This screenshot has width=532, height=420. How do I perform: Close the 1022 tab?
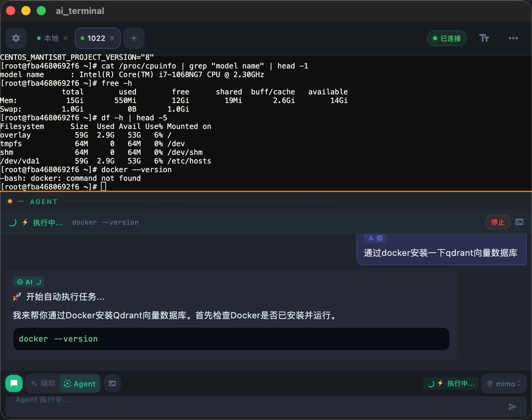(x=112, y=38)
